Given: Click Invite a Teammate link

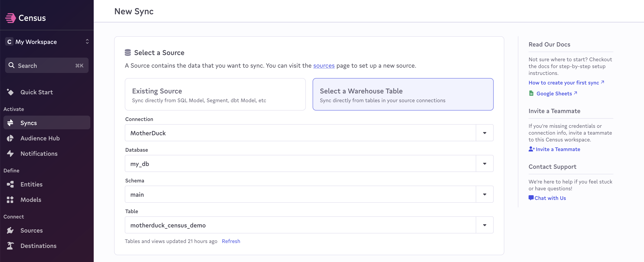Looking at the screenshot, I should (x=557, y=149).
